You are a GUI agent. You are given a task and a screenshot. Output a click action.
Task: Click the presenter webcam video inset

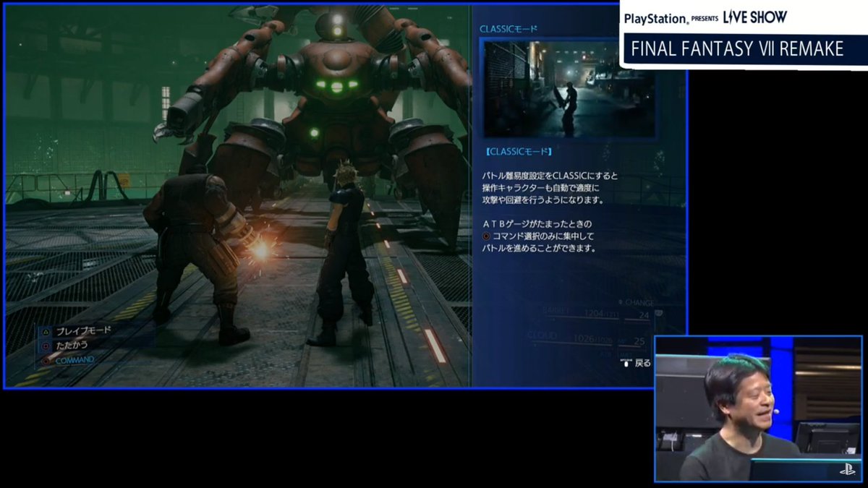[759, 408]
